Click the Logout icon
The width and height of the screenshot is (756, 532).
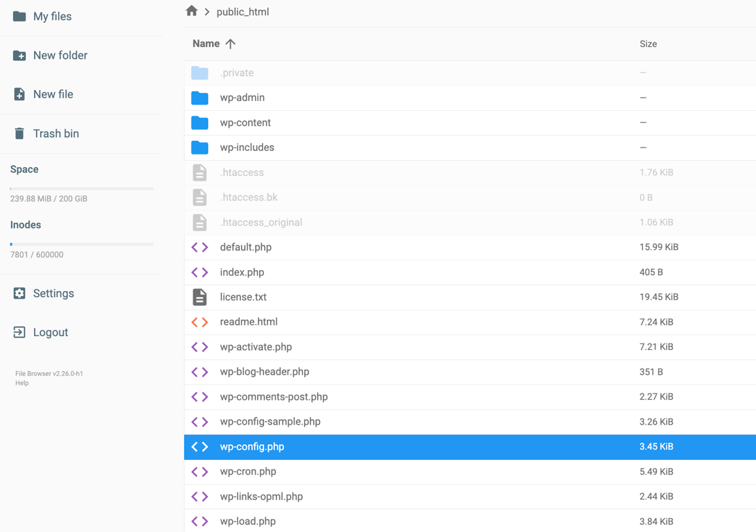pyautogui.click(x=20, y=332)
